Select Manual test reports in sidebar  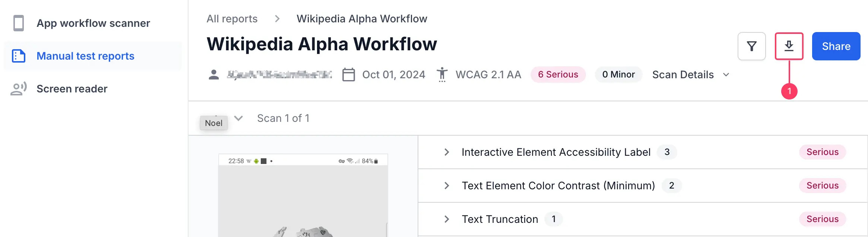pyautogui.click(x=85, y=56)
